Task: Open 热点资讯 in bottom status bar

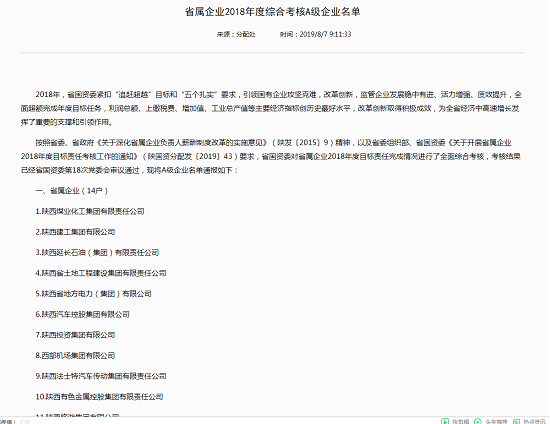Action: pos(529,421)
